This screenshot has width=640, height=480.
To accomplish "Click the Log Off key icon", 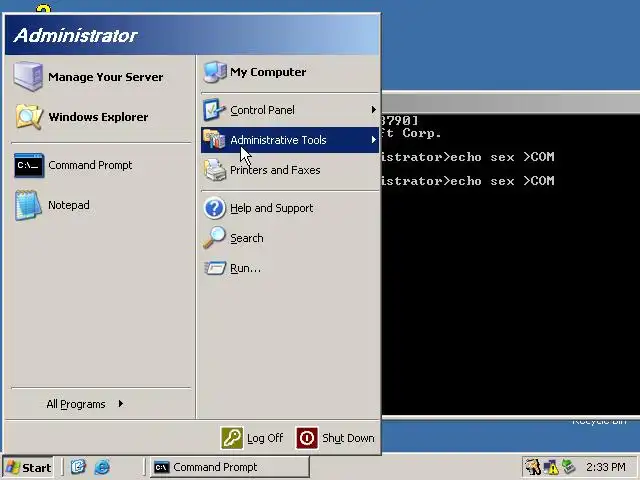I will coord(232,438).
